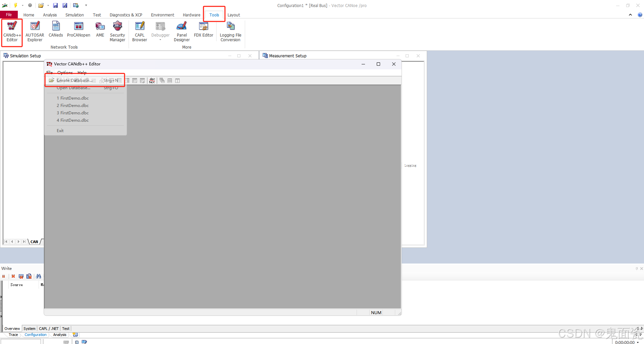644x344 pixels.
Task: Open the CANdb++ Editor tool
Action: [12, 32]
